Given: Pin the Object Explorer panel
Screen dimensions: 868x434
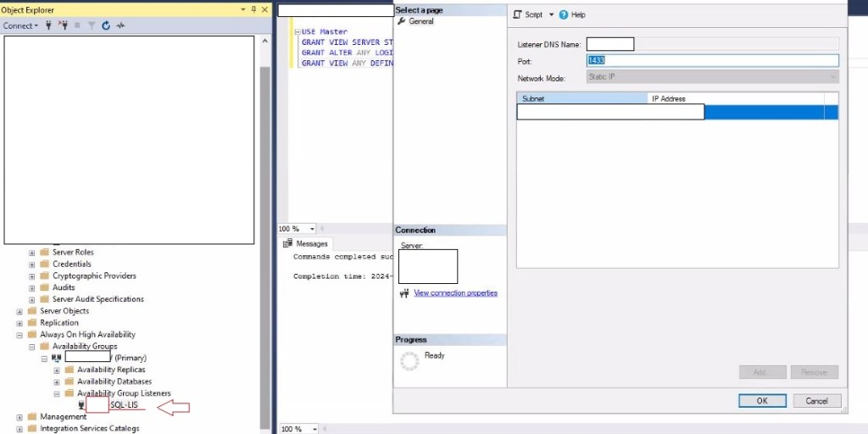Looking at the screenshot, I should [x=253, y=9].
